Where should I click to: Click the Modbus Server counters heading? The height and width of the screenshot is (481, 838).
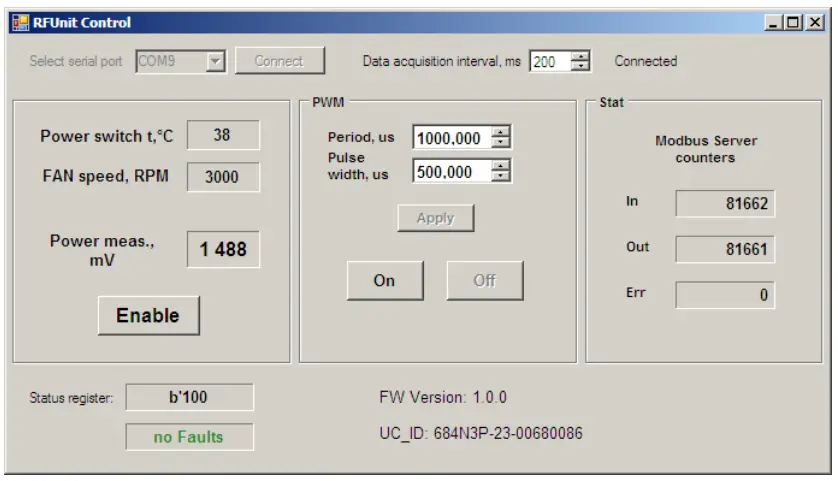706,149
